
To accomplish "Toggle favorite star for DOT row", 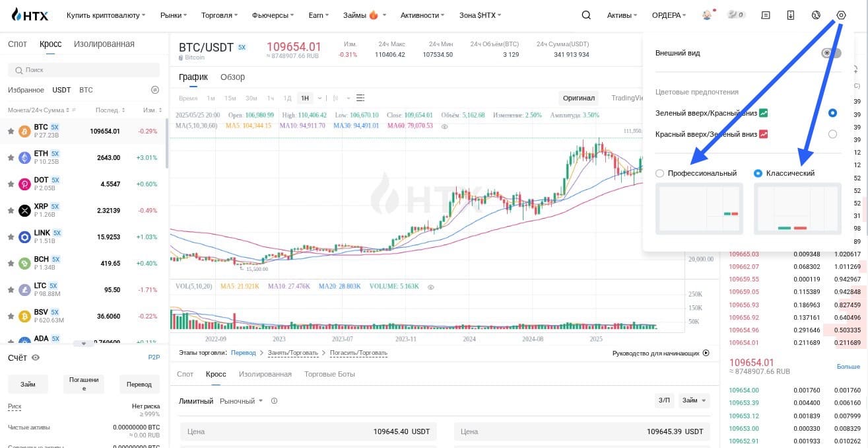I will pyautogui.click(x=11, y=184).
